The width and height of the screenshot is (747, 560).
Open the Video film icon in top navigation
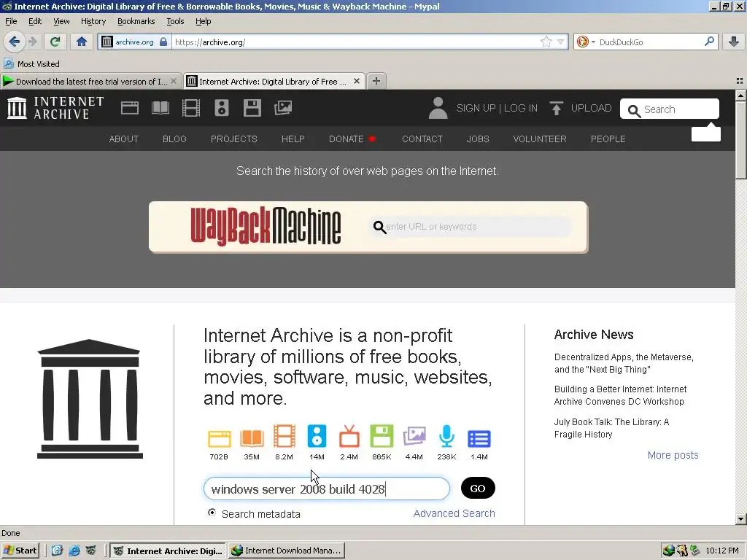click(191, 108)
